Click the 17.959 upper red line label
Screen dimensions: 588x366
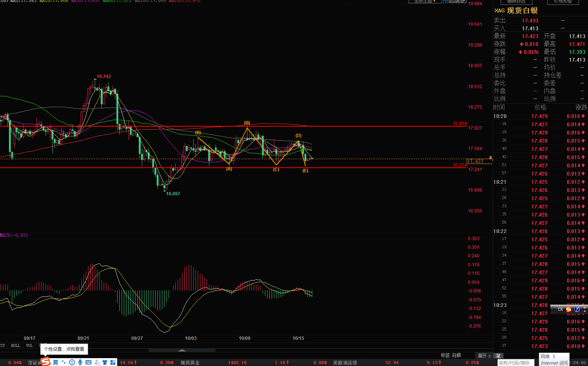(460, 124)
